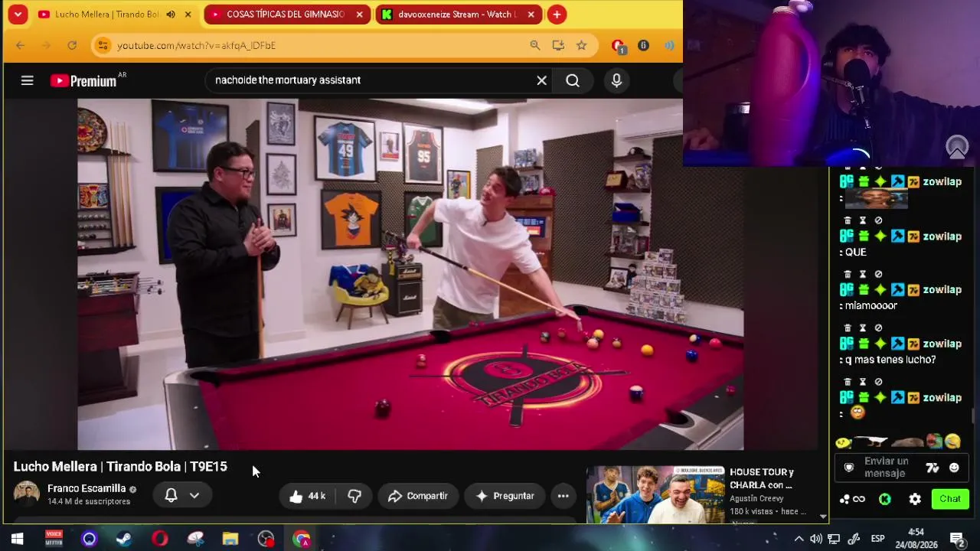Ban zowilap on 'q mas tenes lucho?' message

[x=878, y=328]
